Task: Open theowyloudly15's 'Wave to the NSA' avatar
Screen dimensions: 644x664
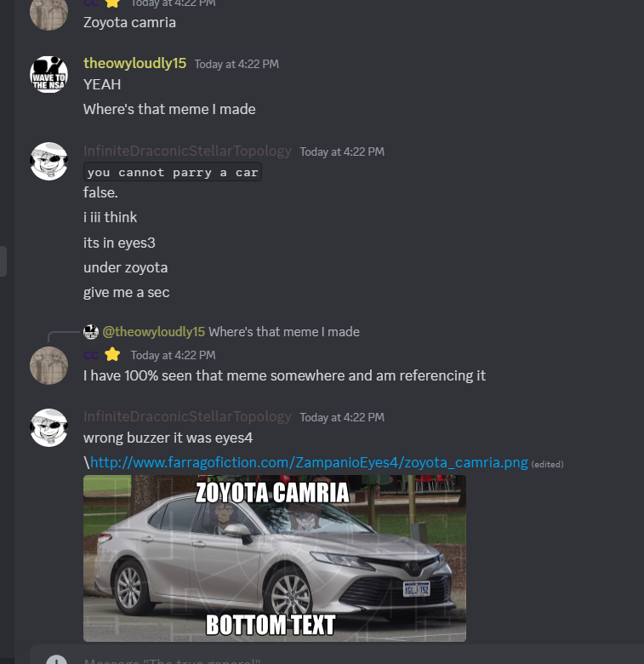Action: pyautogui.click(x=48, y=75)
